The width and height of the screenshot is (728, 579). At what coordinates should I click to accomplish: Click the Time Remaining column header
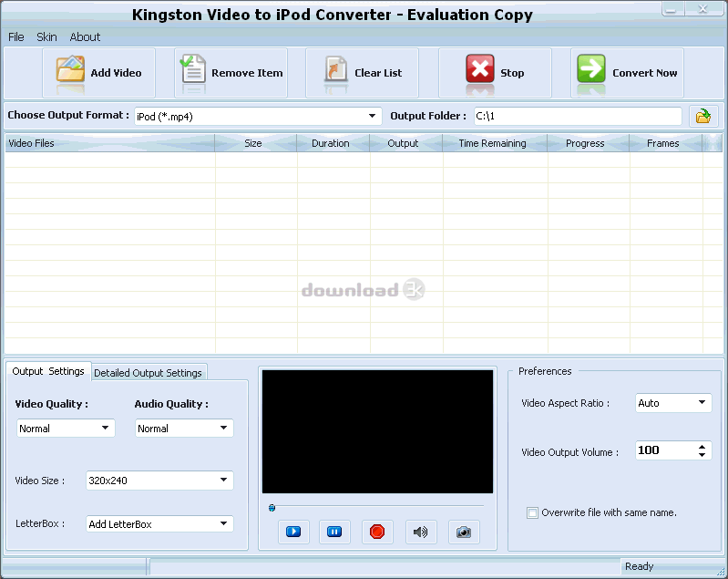[x=495, y=143]
